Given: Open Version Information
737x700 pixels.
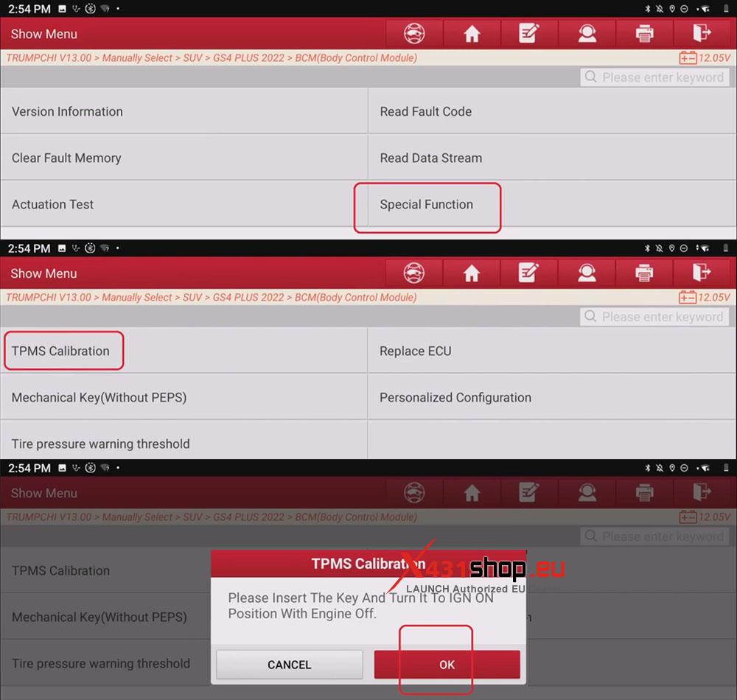Looking at the screenshot, I should tap(184, 111).
